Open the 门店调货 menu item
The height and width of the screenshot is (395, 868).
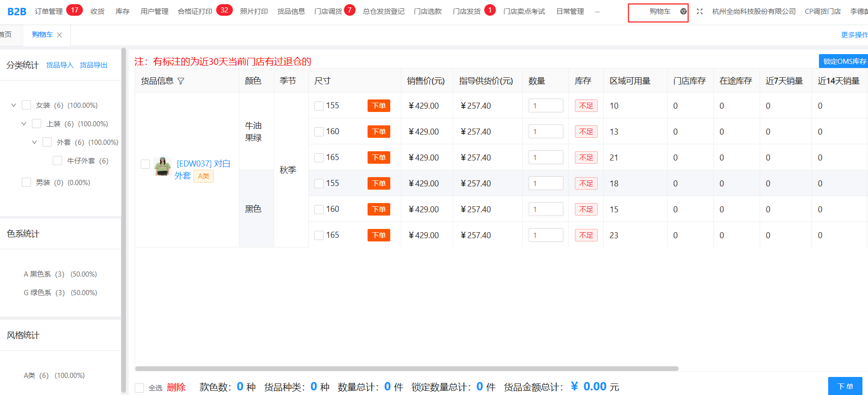(x=328, y=12)
